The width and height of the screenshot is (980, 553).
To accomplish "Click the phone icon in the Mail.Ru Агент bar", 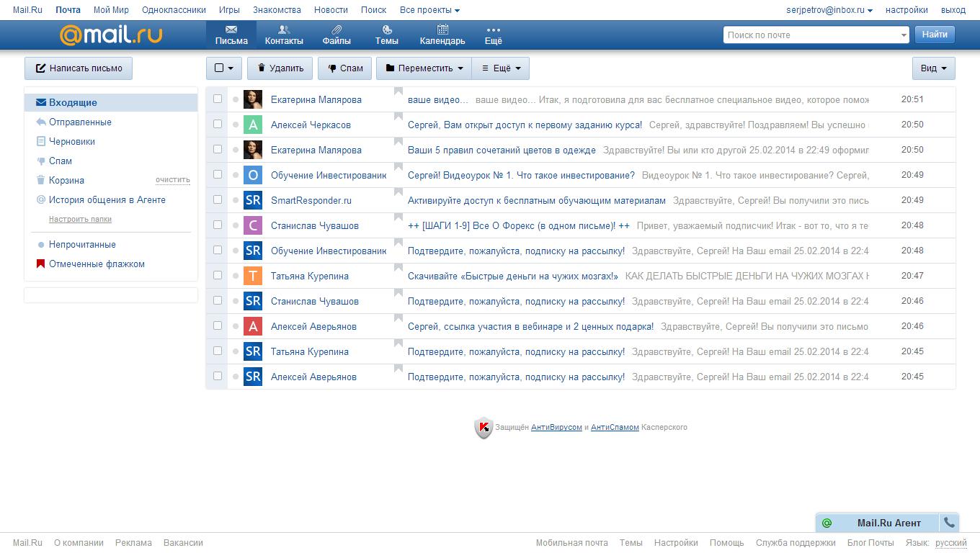I will [x=950, y=523].
